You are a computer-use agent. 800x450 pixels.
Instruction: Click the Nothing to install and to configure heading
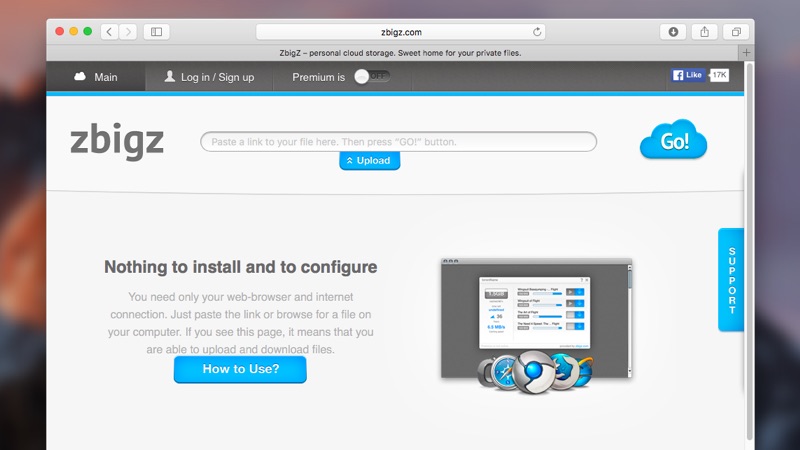tap(241, 267)
